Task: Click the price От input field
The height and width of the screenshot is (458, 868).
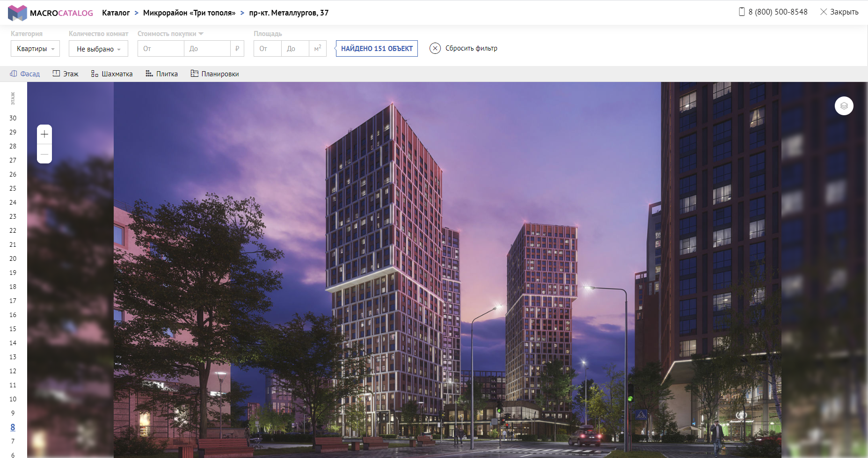Action: [x=160, y=49]
